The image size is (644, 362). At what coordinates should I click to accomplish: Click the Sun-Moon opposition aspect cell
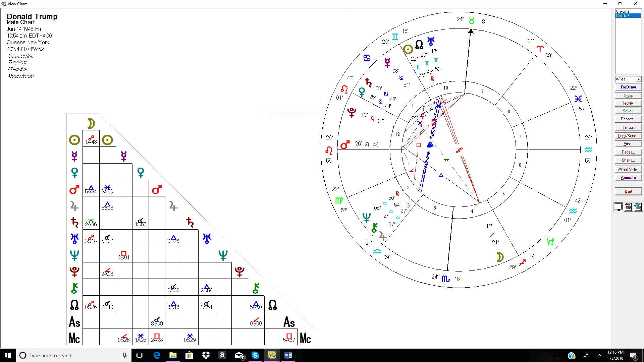[91, 139]
